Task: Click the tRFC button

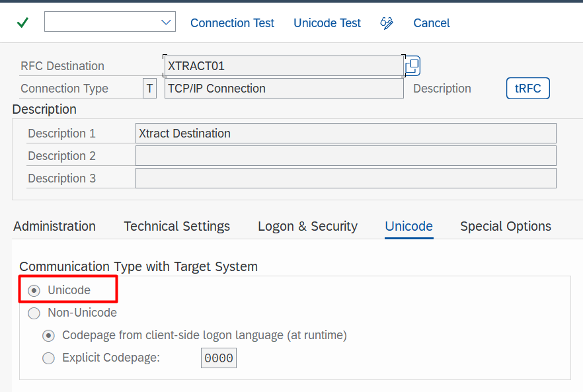Action: pyautogui.click(x=527, y=89)
